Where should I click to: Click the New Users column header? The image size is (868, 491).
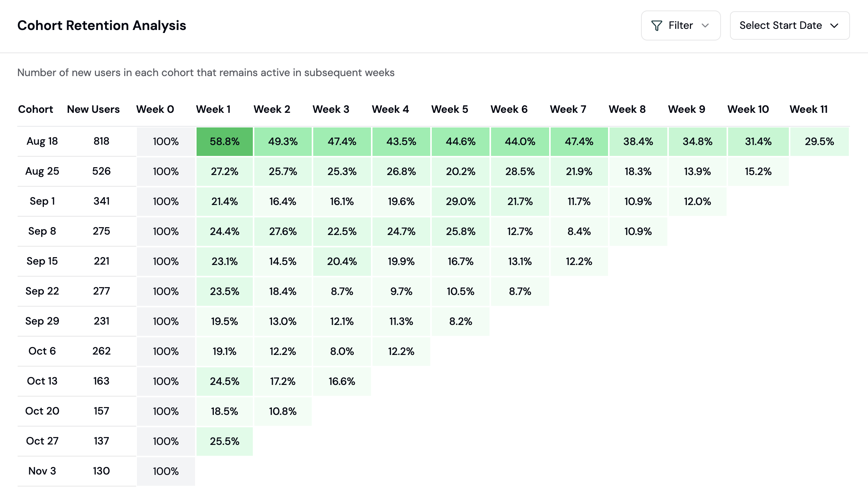(93, 109)
